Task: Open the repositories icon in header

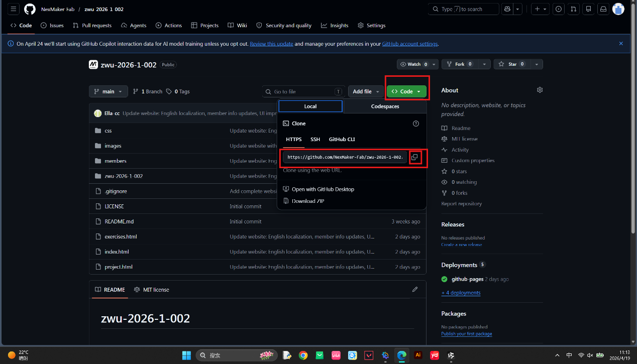Action: pos(588,9)
